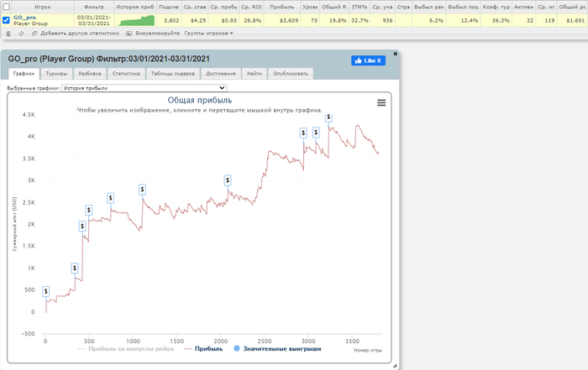Click the refresh arrows icon in the table toolbar
The width and height of the screenshot is (588, 370).
coord(21,34)
